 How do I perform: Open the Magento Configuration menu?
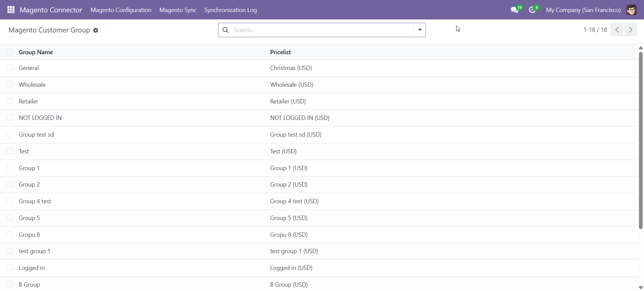click(121, 10)
